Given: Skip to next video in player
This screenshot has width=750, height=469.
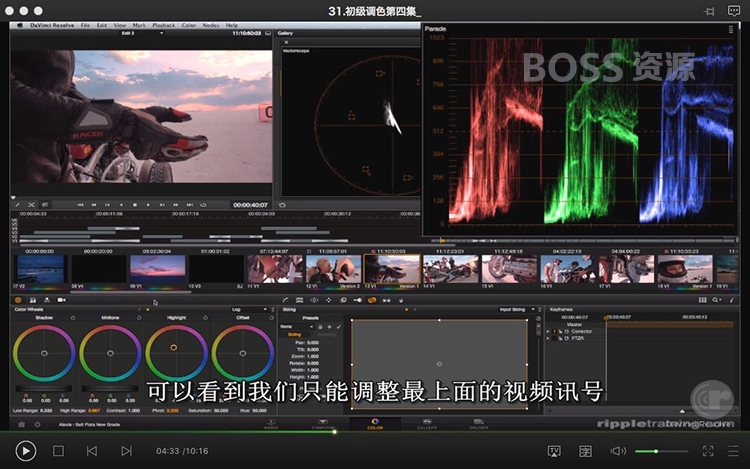Looking at the screenshot, I should coord(126,451).
